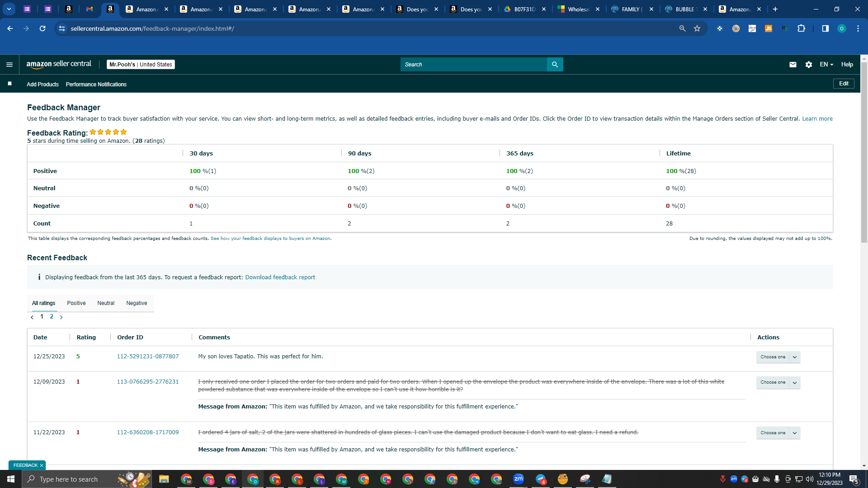
Task: Open the browser side panel icon
Action: pos(825,28)
